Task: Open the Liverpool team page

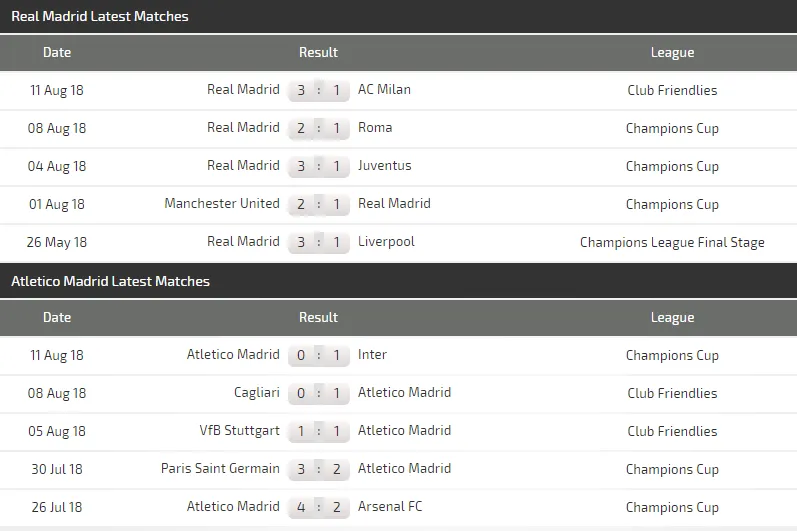Action: pyautogui.click(x=386, y=241)
